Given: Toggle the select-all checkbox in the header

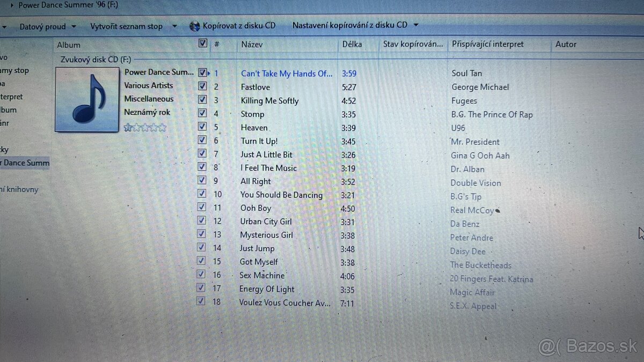Looking at the screenshot, I should [x=203, y=43].
